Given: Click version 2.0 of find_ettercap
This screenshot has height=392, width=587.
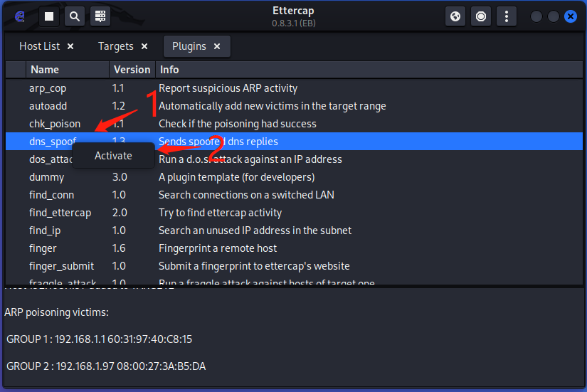Looking at the screenshot, I should (120, 213).
